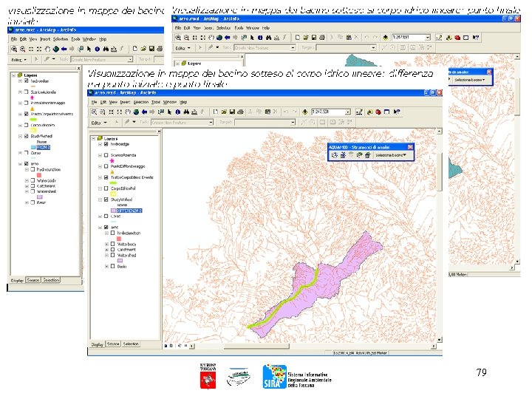The image size is (532, 399).
Task: Collapse Layers root in front window
Action: [x=93, y=138]
